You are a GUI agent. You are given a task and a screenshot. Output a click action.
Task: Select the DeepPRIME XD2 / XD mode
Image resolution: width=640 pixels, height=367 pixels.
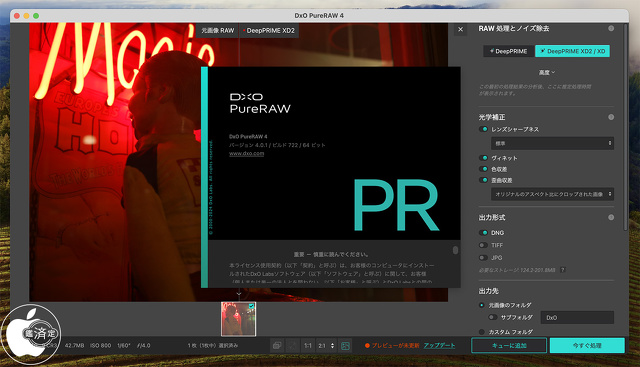click(572, 51)
